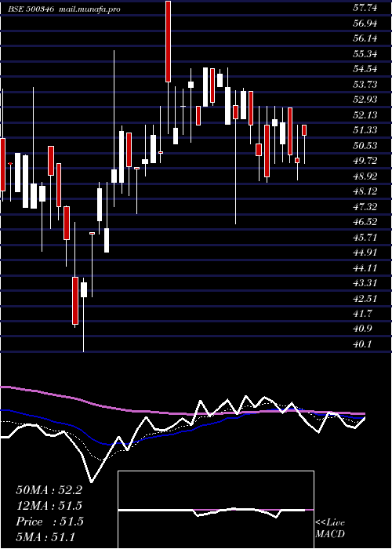Click the 50MA : 52.2 readout
392x549 pixels.
pos(49,490)
